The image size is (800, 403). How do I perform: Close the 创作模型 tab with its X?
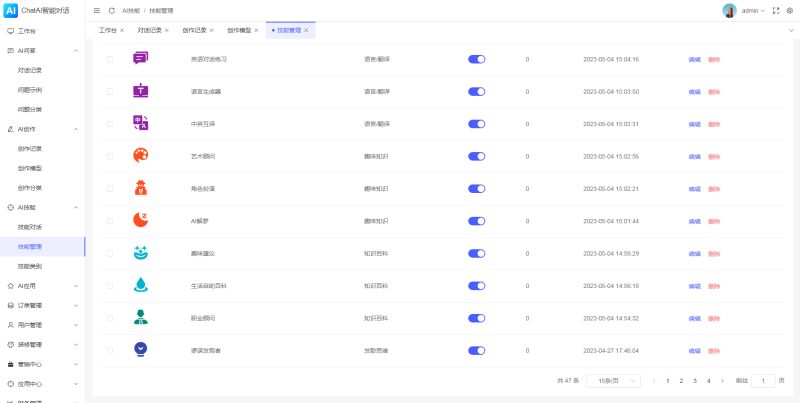tap(256, 30)
